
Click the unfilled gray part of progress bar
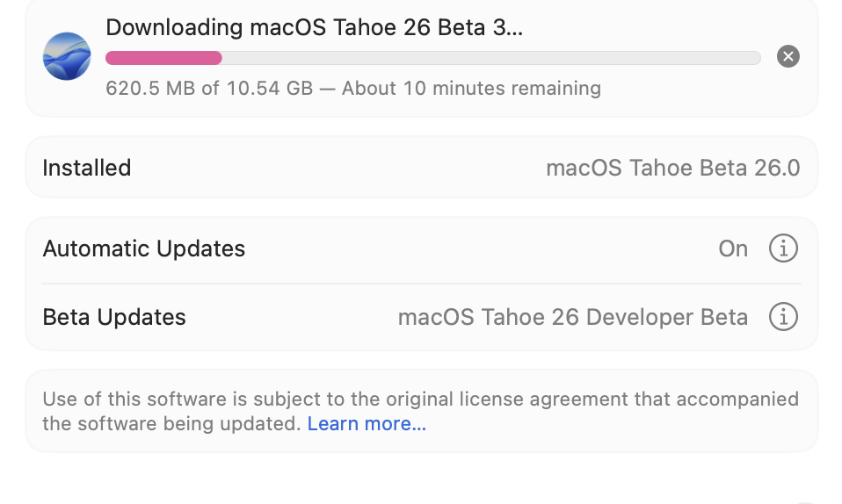[x=490, y=58]
